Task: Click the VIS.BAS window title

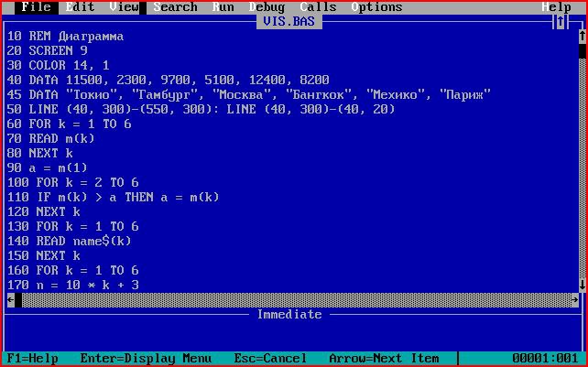Action: (x=289, y=22)
